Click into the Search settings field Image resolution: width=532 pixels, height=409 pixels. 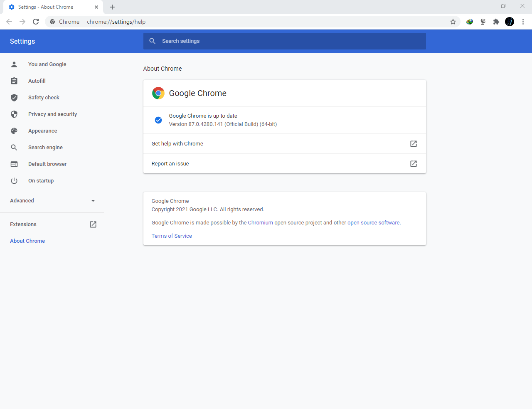[x=285, y=41]
